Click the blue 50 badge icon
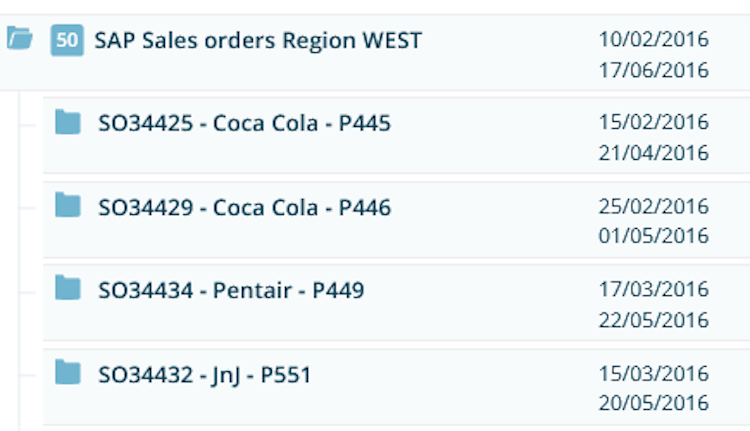Viewport: 750px width, 431px height. pos(67,41)
